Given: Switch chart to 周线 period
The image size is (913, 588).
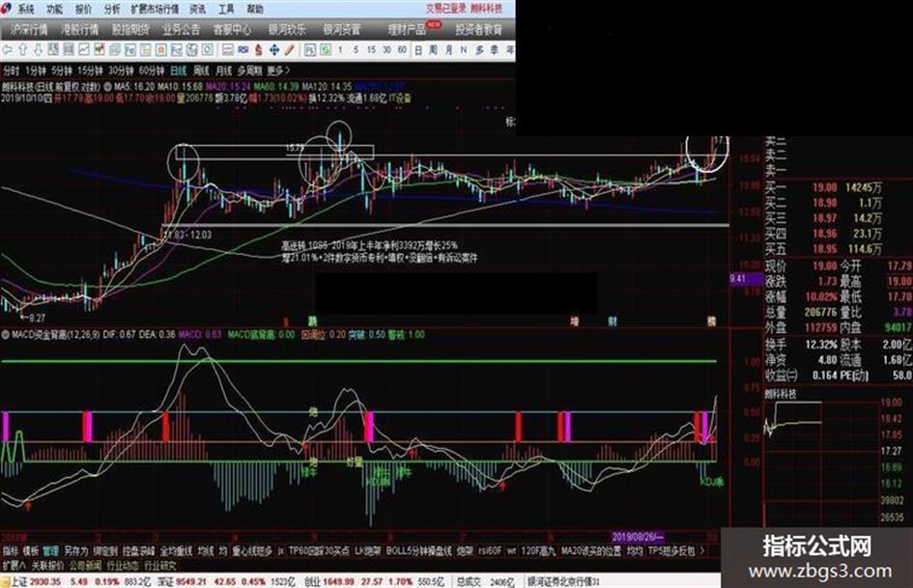Looking at the screenshot, I should 201,70.
